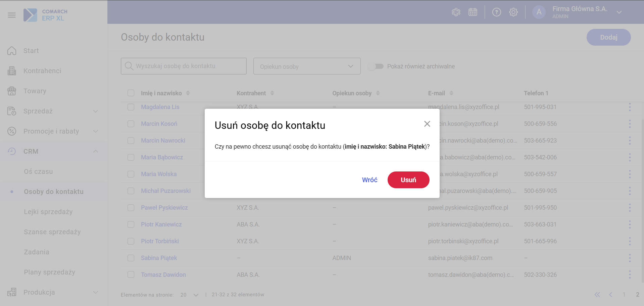This screenshot has width=644, height=306.
Task: Go to previous page arrow
Action: [x=610, y=295]
